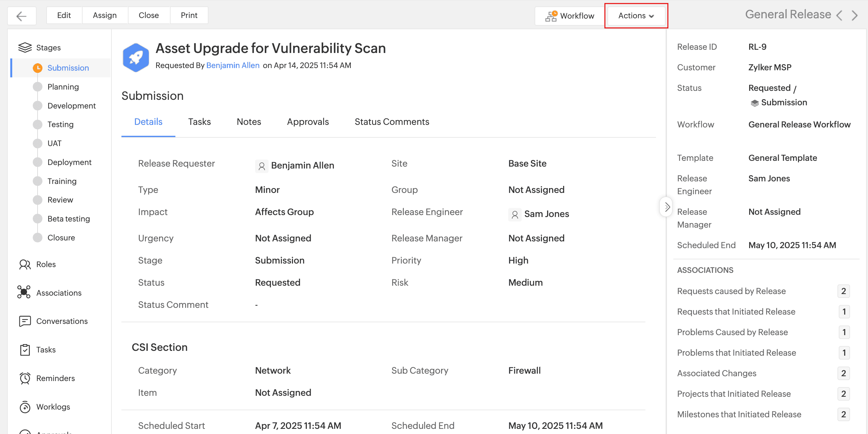Select the Planning stage
868x434 pixels.
63,87
